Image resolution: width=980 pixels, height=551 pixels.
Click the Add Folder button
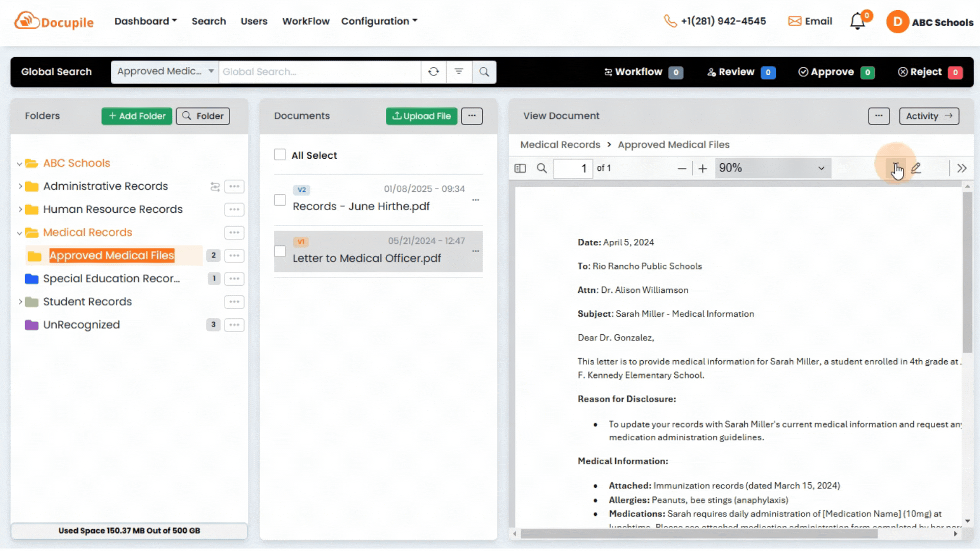pos(136,116)
